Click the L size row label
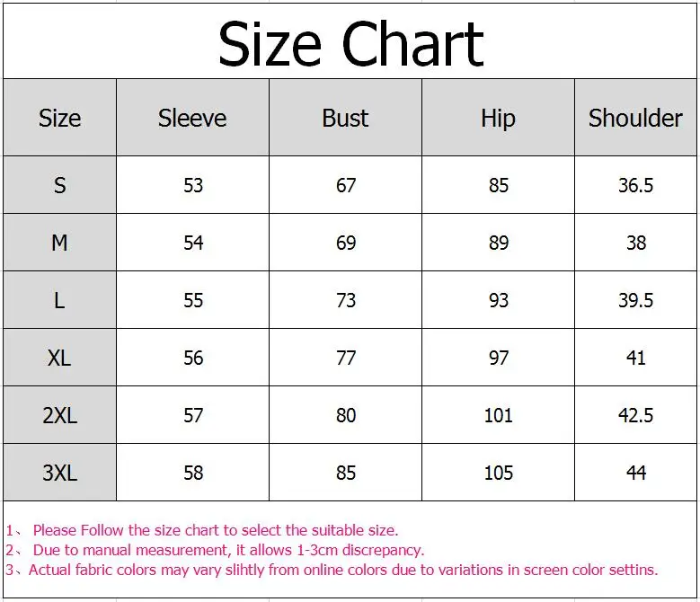700x602 pixels. click(x=59, y=300)
